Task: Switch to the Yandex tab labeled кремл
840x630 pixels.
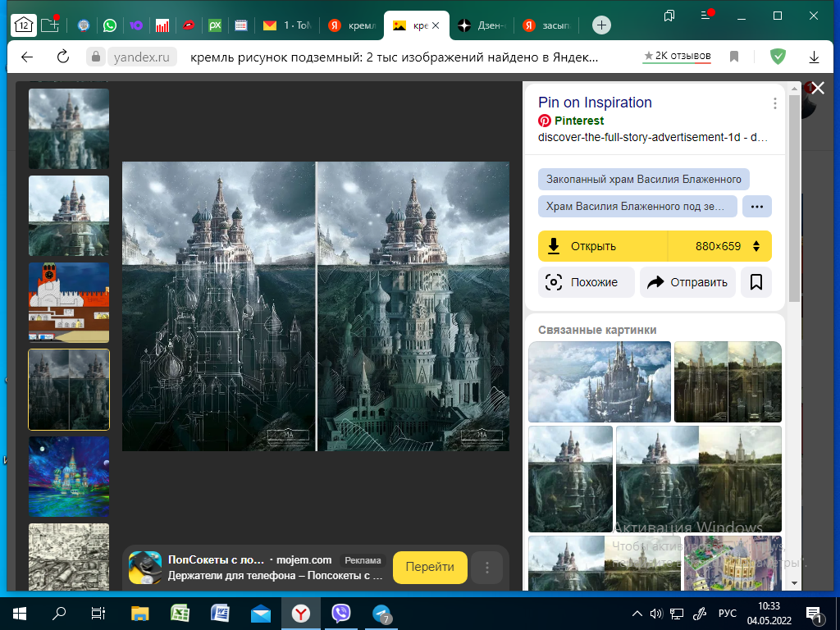Action: click(352, 25)
